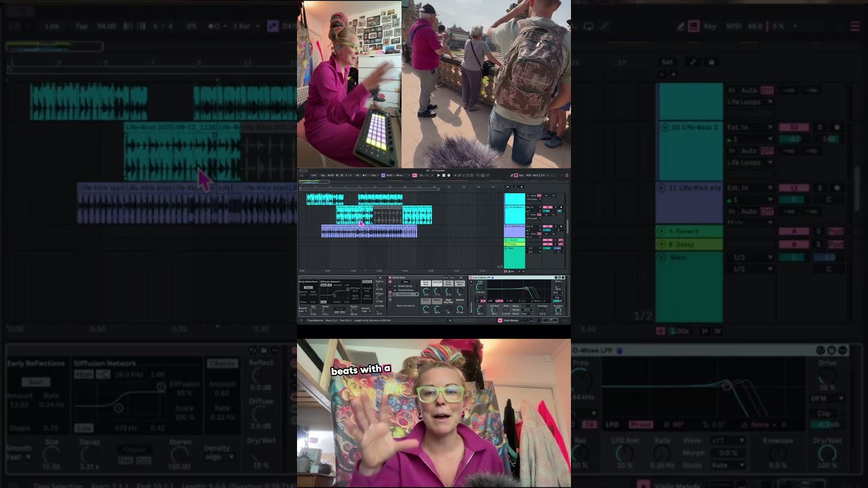Image resolution: width=868 pixels, height=488 pixels.
Task: Open DFM circuit type dropdown
Action: pos(558,293)
